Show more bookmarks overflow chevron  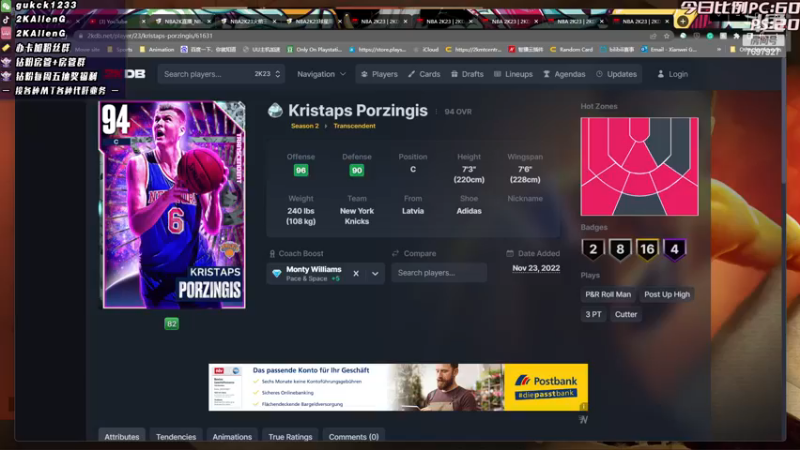click(x=719, y=49)
